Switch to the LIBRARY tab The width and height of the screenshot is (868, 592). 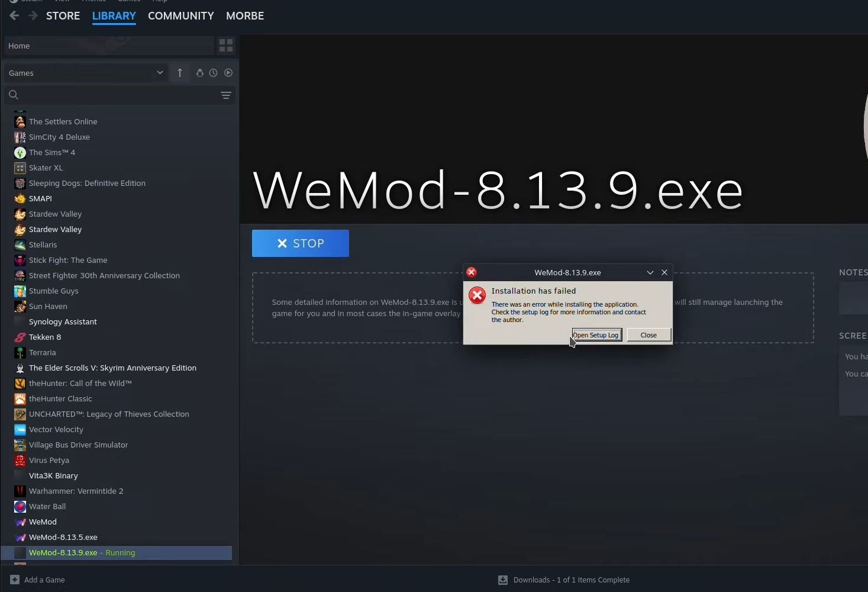pyautogui.click(x=114, y=16)
